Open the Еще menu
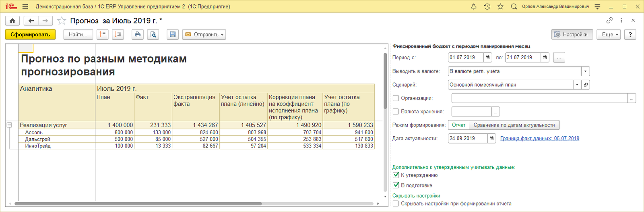Screen dimensions: 644x212 click(609, 35)
